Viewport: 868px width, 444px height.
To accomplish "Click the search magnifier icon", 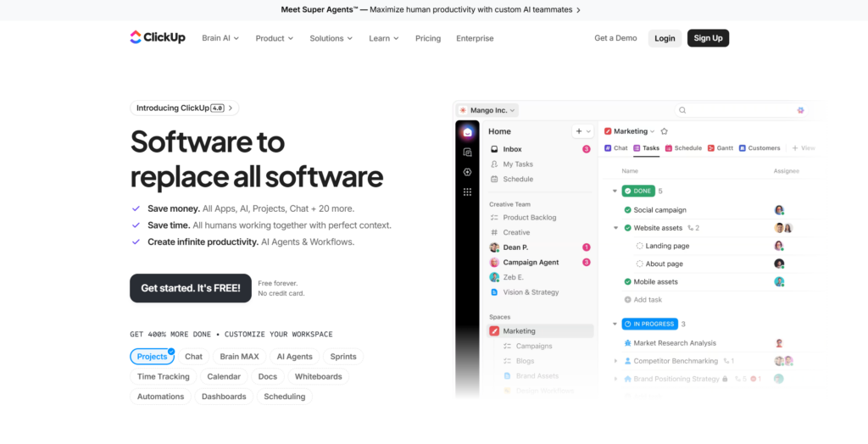I will [x=682, y=110].
